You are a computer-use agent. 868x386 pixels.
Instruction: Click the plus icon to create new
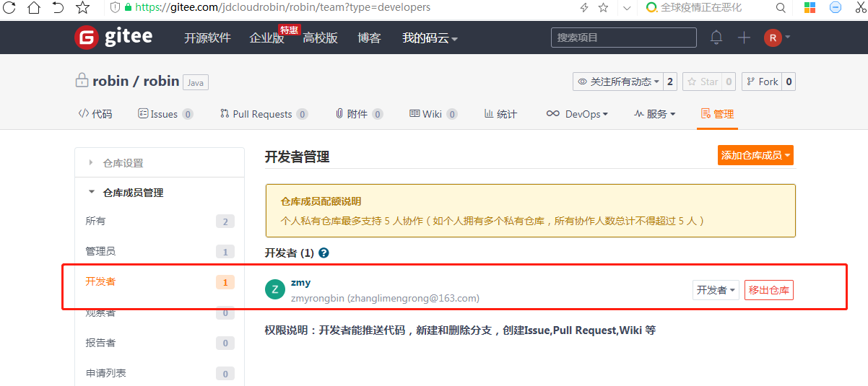tap(744, 38)
